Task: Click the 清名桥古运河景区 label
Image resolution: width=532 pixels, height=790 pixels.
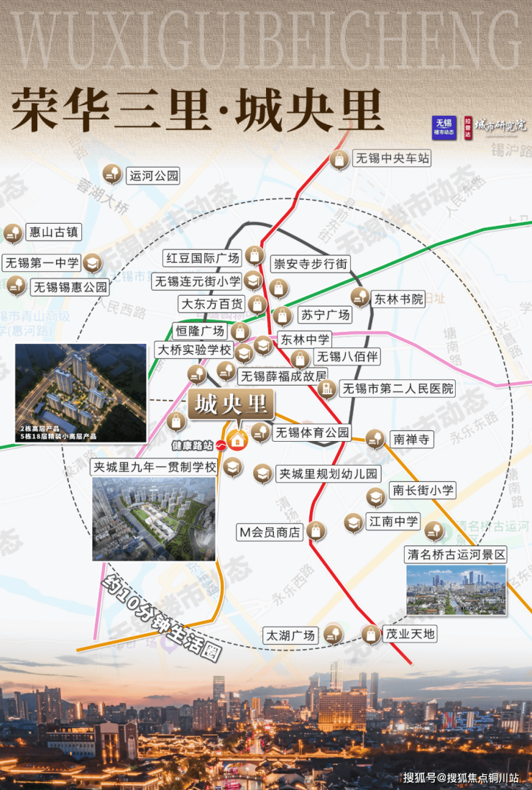Action: click(x=456, y=555)
